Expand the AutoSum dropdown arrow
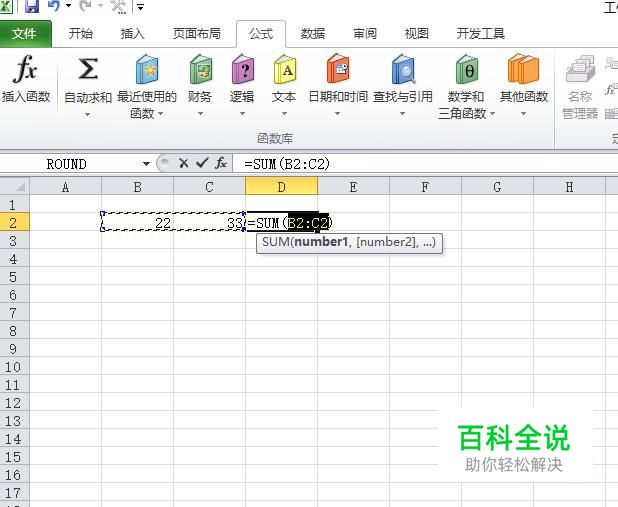 (x=87, y=115)
